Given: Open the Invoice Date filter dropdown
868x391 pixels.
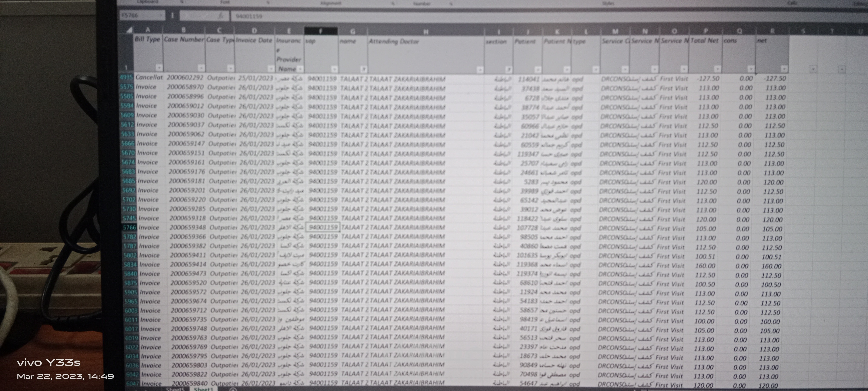Looking at the screenshot, I should pos(271,69).
